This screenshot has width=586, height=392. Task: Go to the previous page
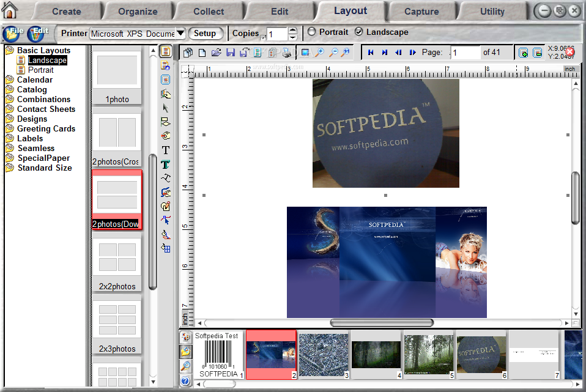click(398, 53)
